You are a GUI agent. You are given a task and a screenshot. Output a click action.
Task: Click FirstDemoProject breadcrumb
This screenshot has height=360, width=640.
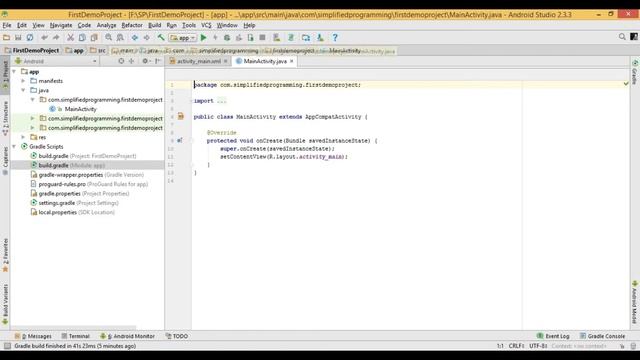32,51
